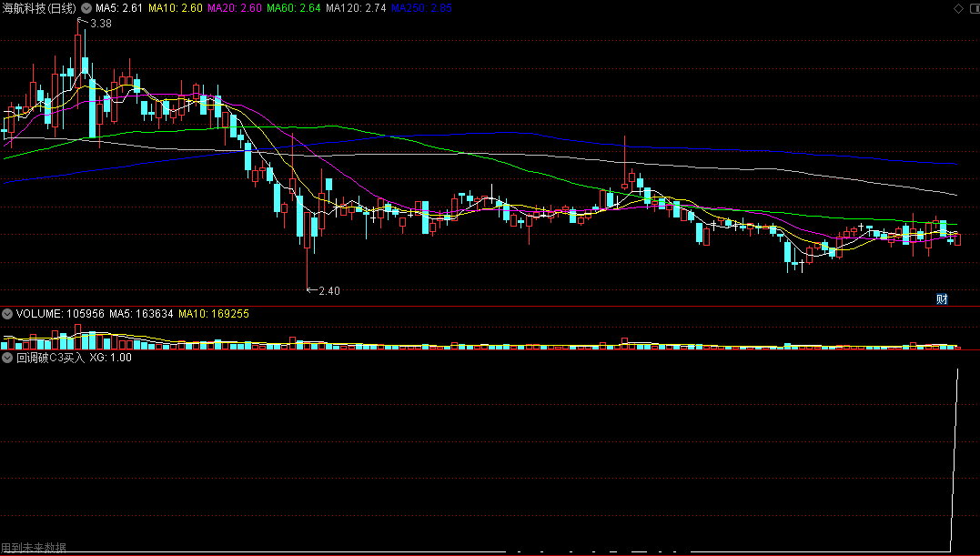Click the VOLUME: 105956 label

(x=60, y=314)
